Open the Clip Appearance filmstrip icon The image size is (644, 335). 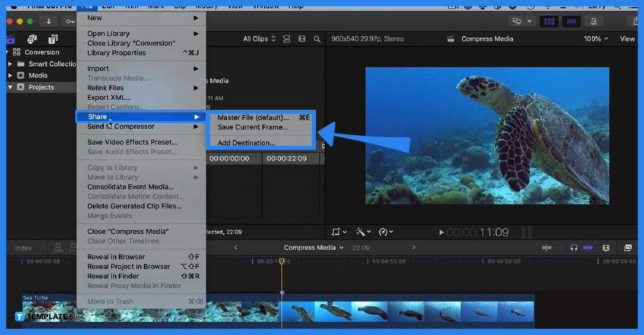[x=606, y=248]
